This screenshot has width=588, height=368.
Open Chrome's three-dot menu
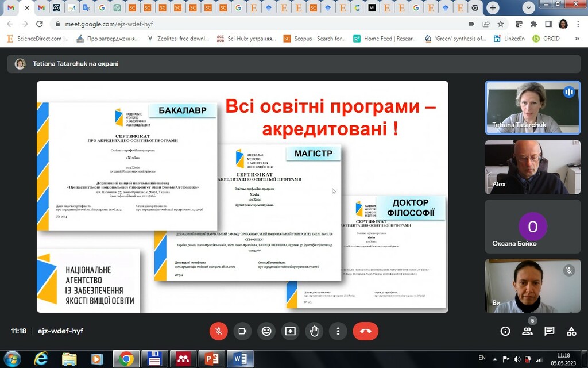click(x=578, y=24)
